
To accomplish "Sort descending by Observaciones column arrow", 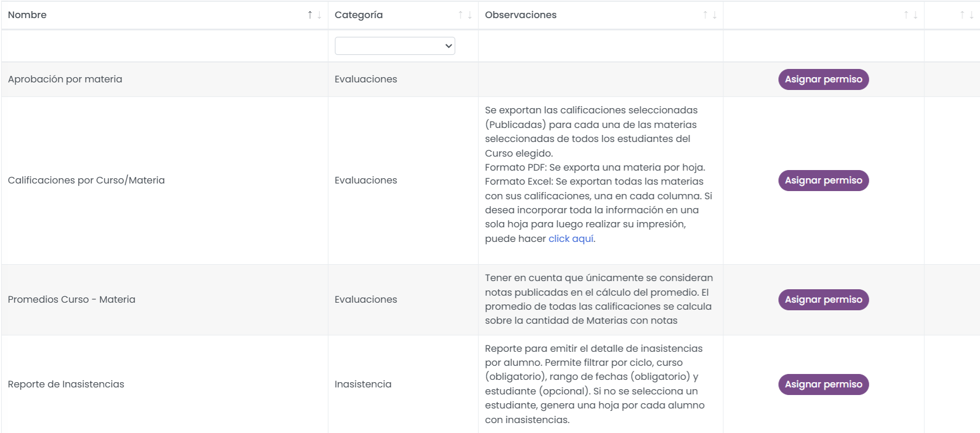I will coord(715,15).
